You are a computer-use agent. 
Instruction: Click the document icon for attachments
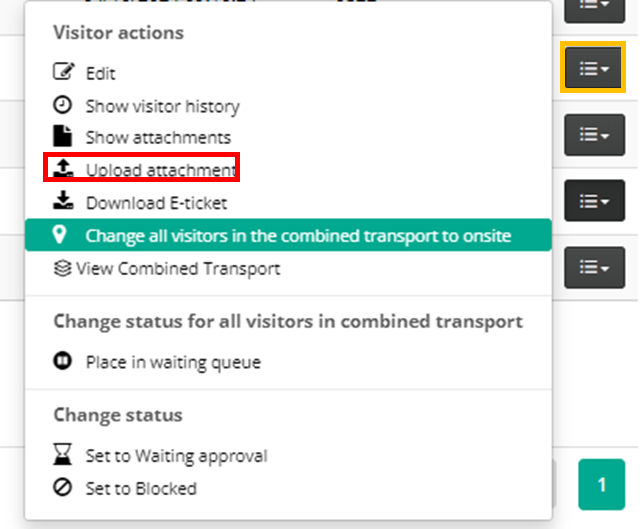62,136
